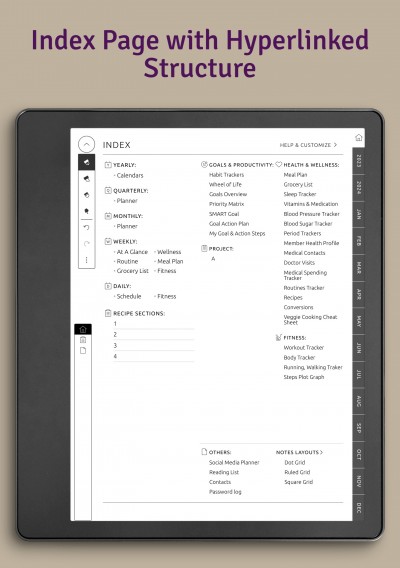Open the Yearly Calendars link
The image size is (400, 568).
(130, 175)
